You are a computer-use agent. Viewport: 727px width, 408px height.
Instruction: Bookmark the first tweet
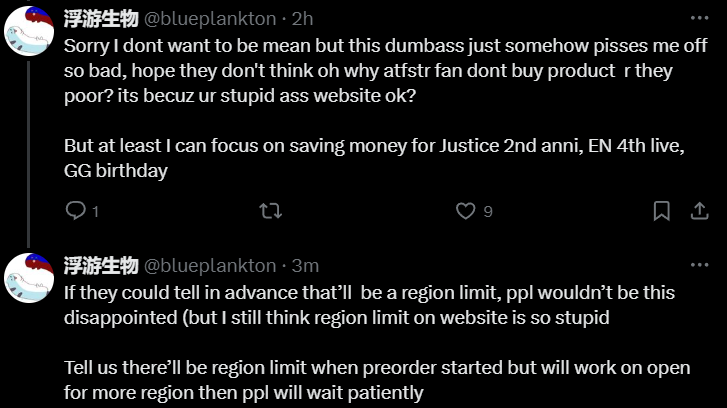[x=662, y=211]
